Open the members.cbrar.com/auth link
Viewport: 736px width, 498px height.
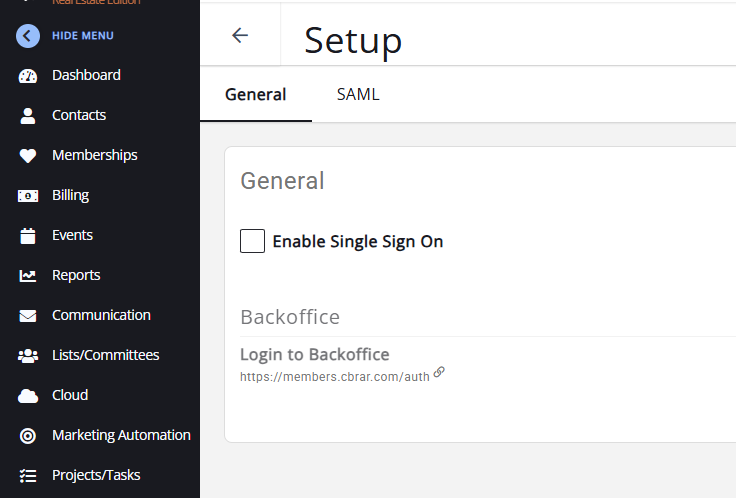click(335, 377)
